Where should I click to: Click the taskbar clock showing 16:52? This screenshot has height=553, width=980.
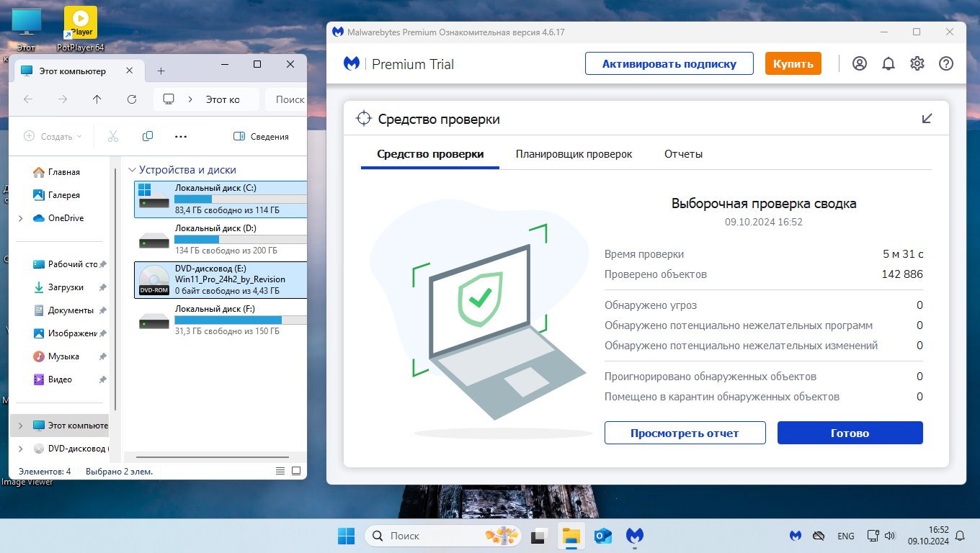[x=927, y=536]
